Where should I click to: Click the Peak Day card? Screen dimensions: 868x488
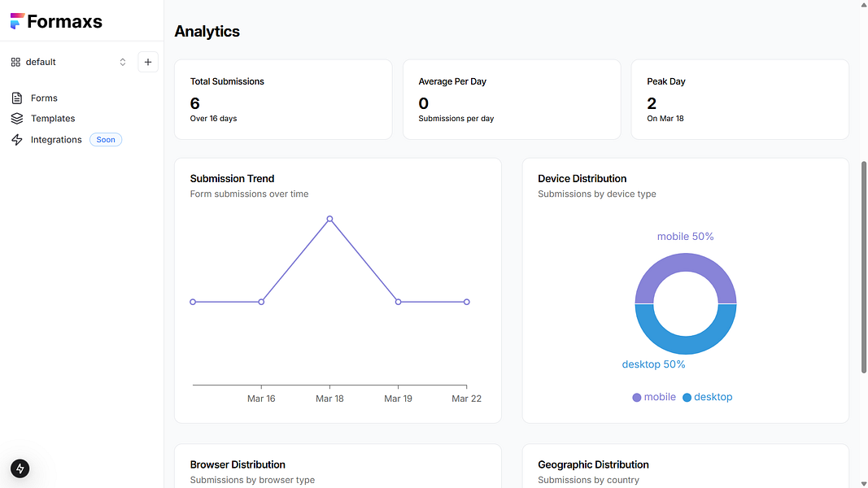(739, 99)
